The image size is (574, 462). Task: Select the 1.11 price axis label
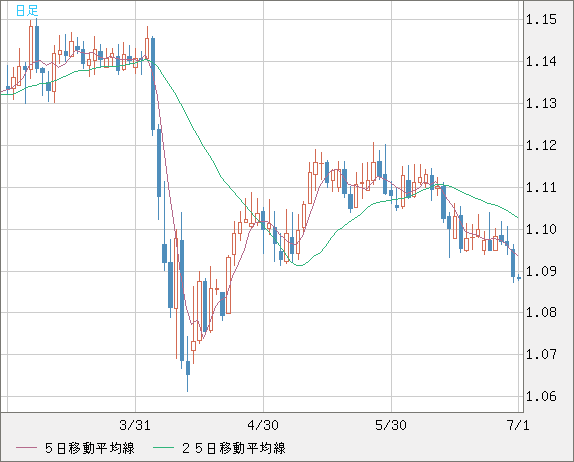[541, 187]
